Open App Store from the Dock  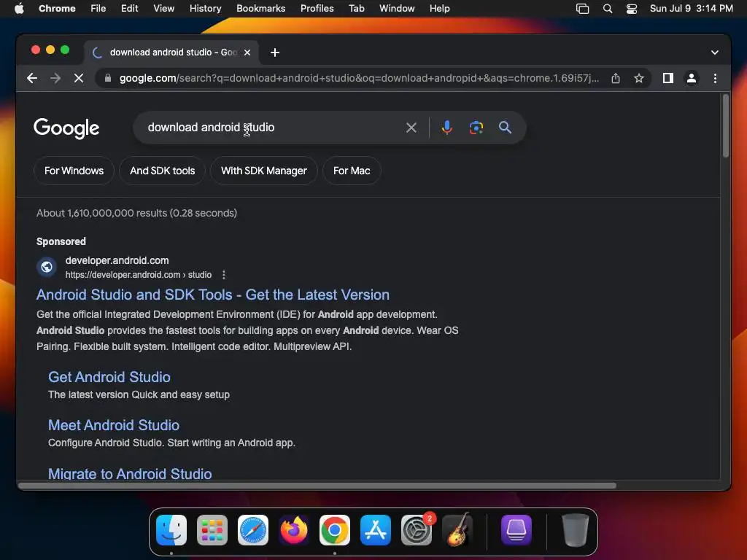coord(376,530)
